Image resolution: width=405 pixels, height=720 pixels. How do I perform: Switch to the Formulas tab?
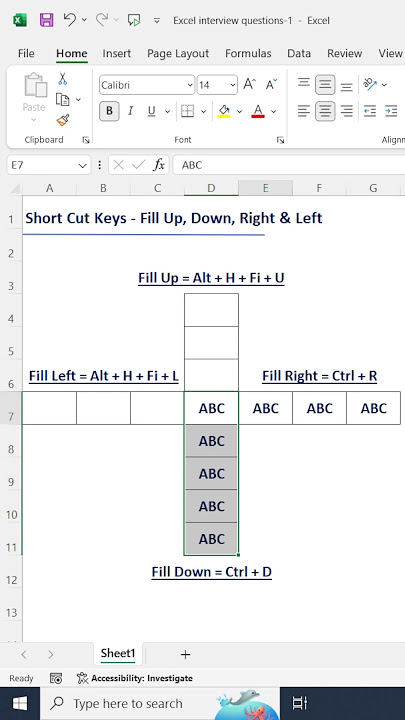click(x=248, y=53)
